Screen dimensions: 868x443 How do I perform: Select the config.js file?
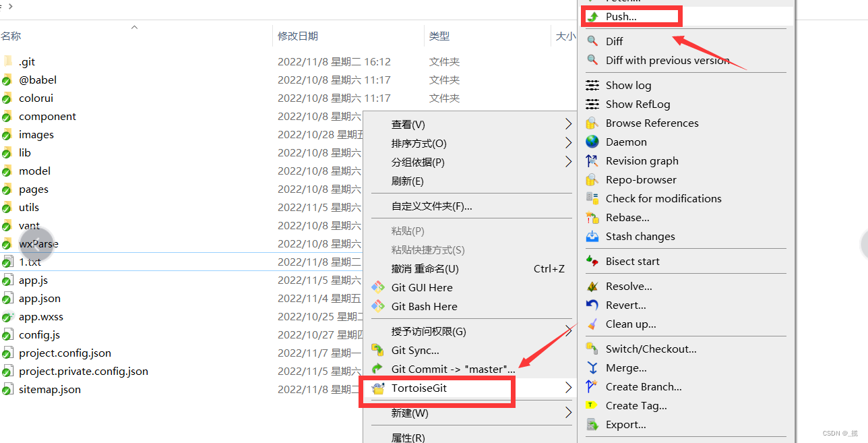pos(39,334)
